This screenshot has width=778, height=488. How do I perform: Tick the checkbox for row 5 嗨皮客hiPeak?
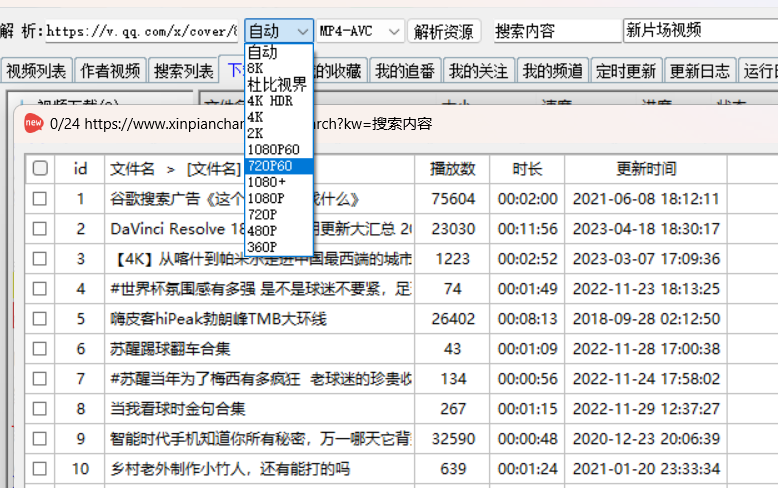coord(40,319)
